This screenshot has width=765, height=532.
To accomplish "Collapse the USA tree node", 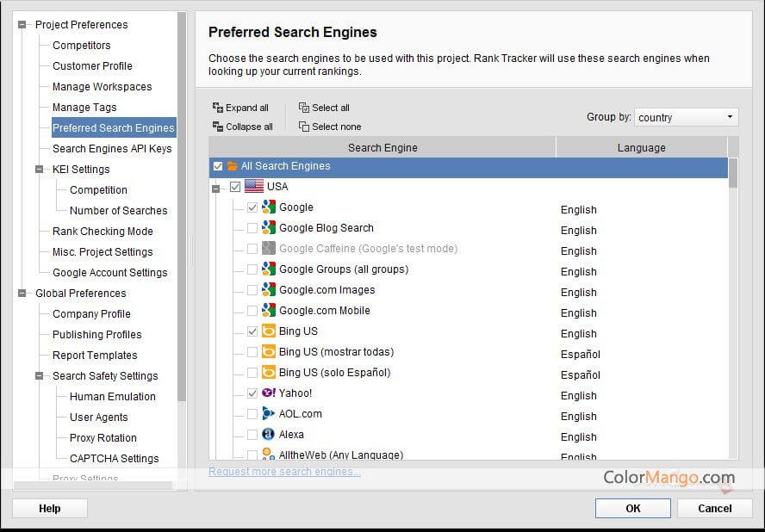I will 216,187.
